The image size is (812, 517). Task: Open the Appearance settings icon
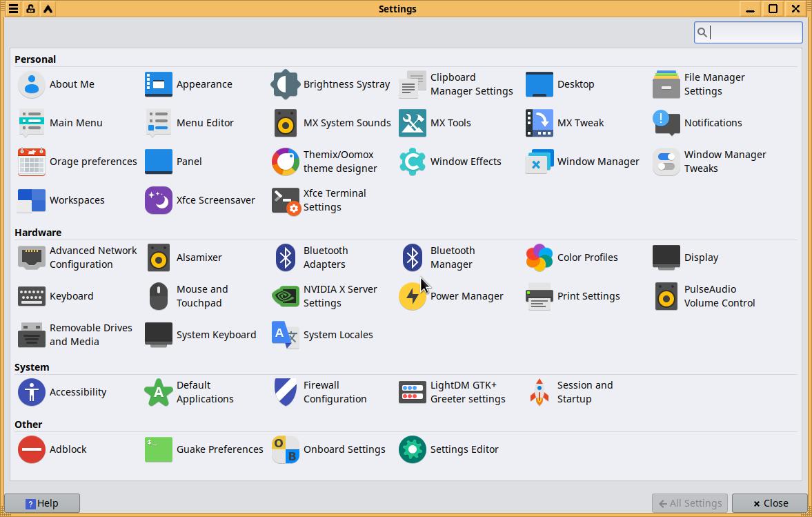pos(158,84)
